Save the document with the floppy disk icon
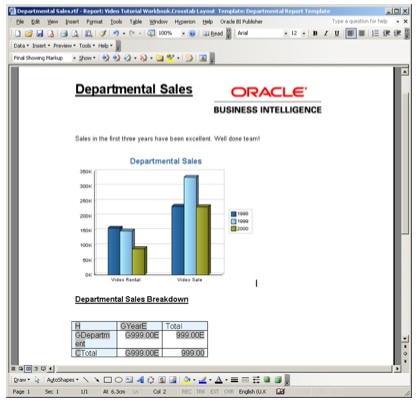This screenshot has height=407, width=417. click(40, 33)
